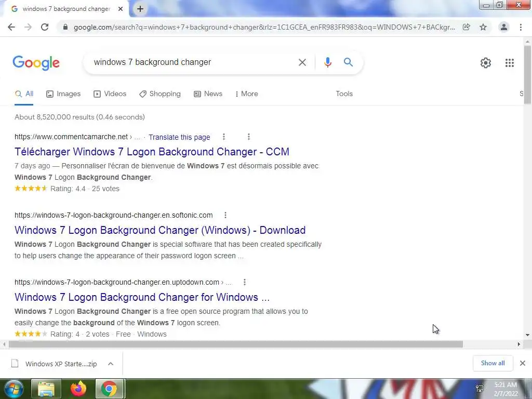Click the vertical scrollbar down arrow
532x399 pixels.
pos(528,335)
